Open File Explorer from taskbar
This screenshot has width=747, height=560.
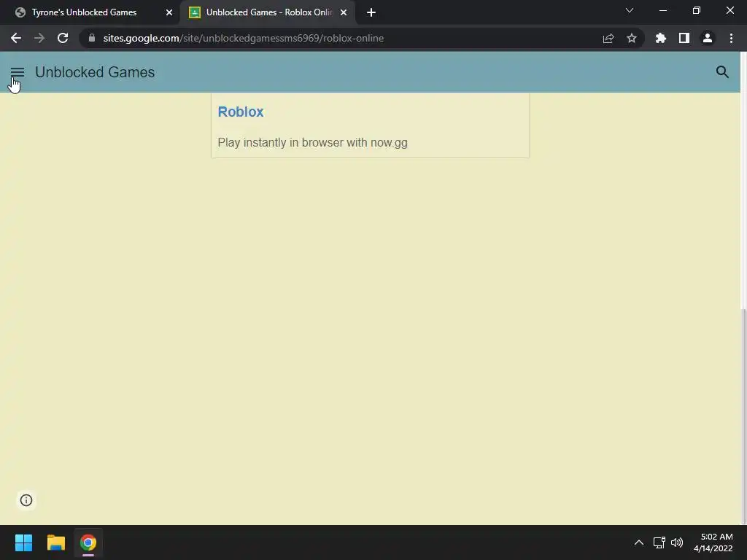55,542
